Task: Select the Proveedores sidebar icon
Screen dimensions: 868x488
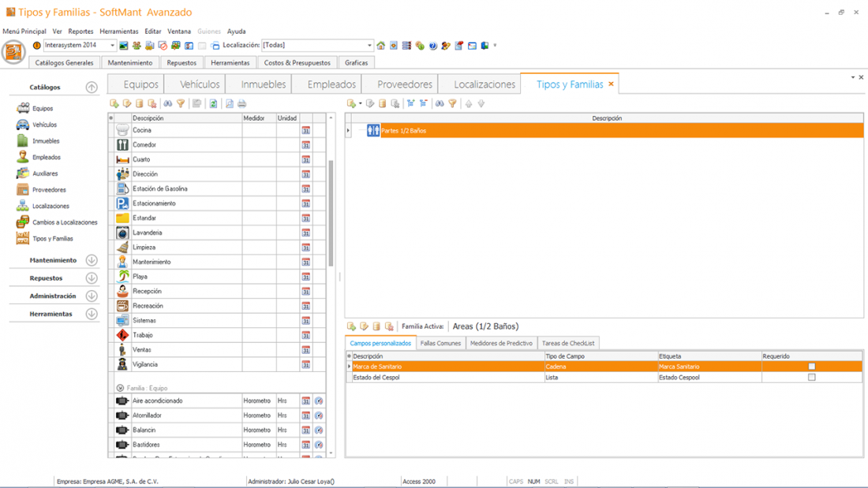Action: click(x=23, y=189)
